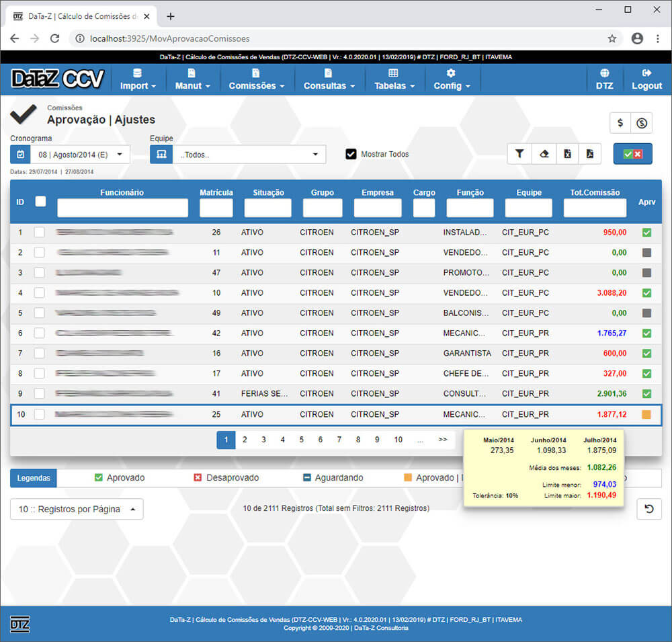Image resolution: width=672 pixels, height=642 pixels.
Task: Click the circled dollar icon button
Action: point(642,123)
